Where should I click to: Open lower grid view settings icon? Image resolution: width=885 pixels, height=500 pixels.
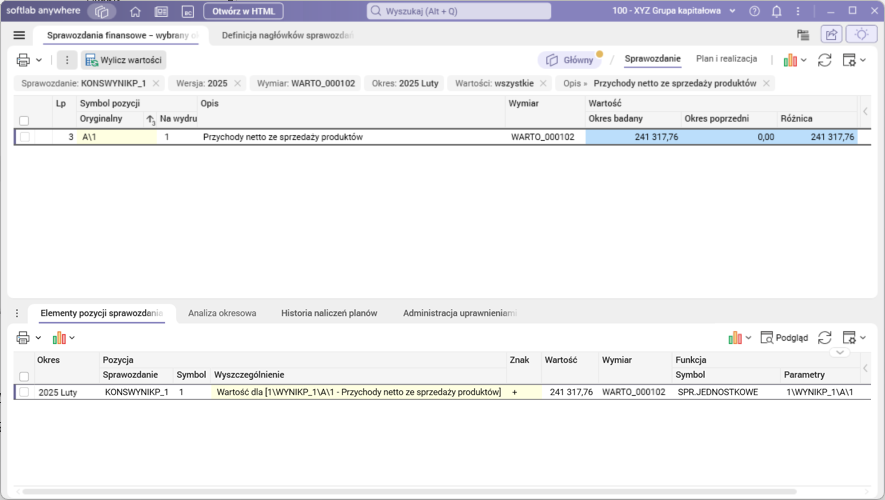click(849, 337)
